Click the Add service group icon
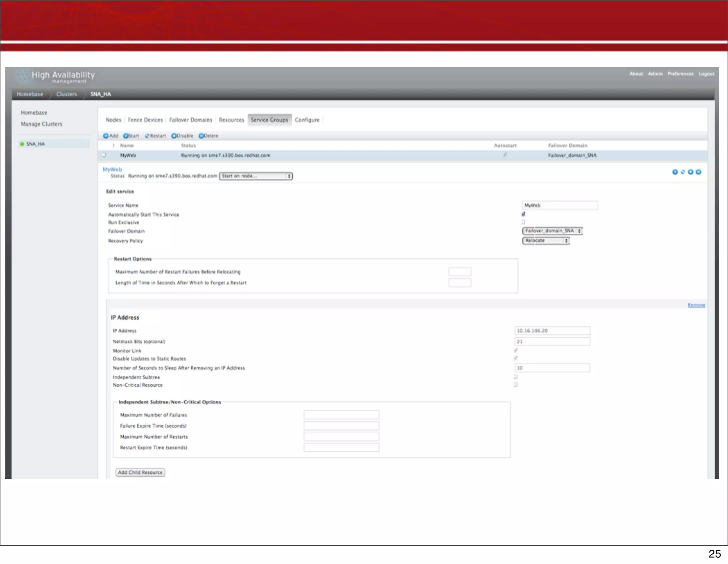The image size is (728, 564). point(106,136)
